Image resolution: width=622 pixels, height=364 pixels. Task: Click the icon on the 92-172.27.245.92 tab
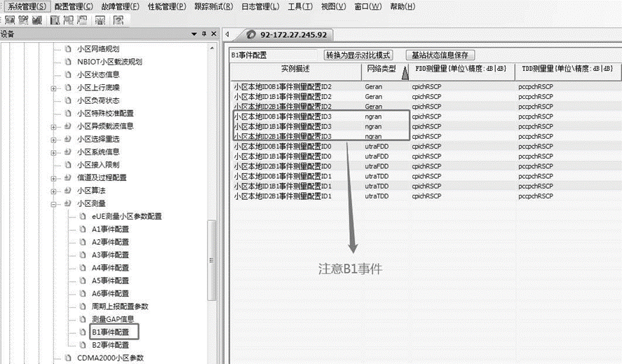tap(251, 35)
